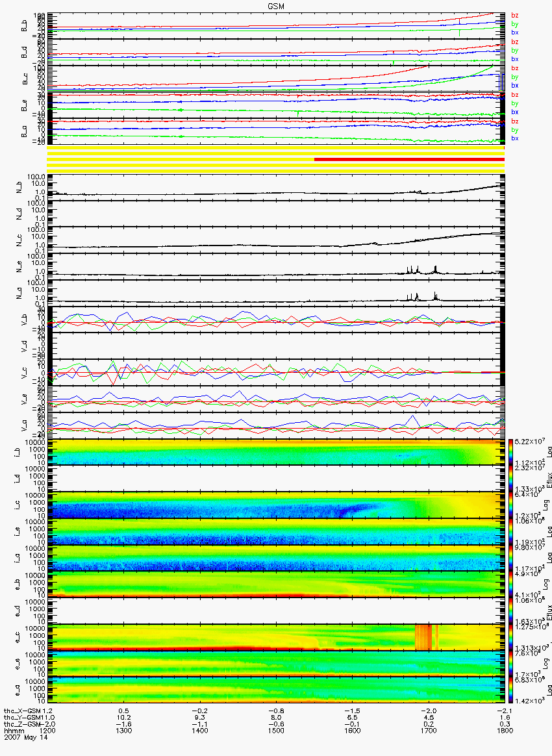Select the i_e ion spectrogram label

pyautogui.click(x=16, y=531)
